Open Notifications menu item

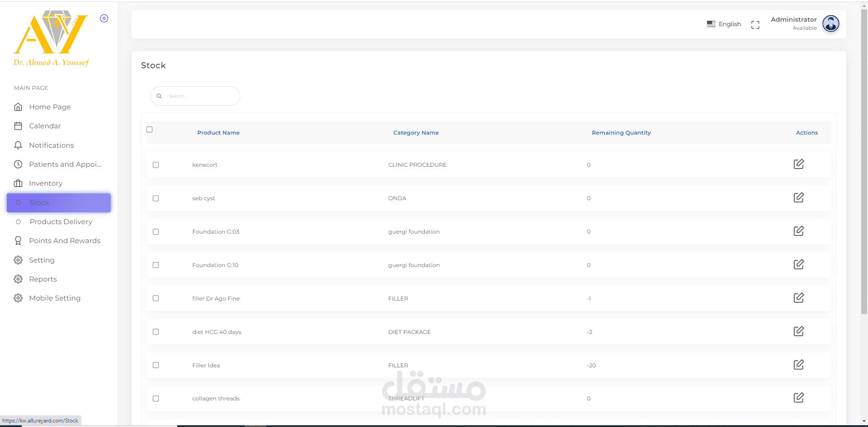pos(59,145)
